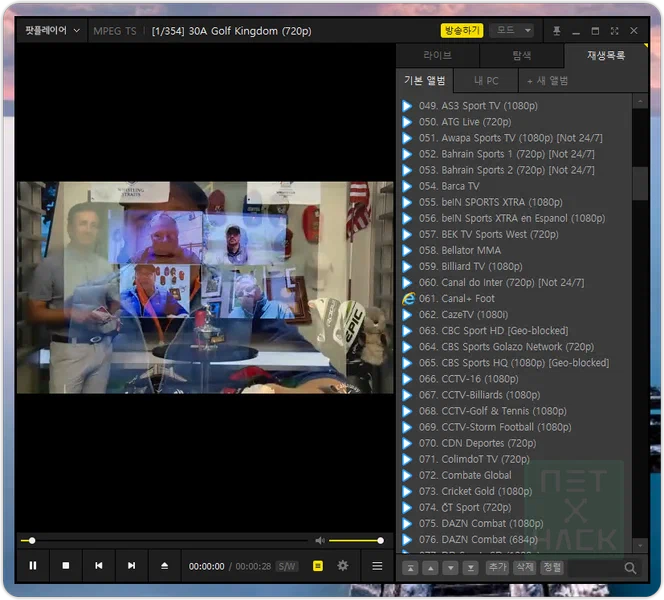Click the play icon beside Billiard TV
The height and width of the screenshot is (600, 664).
tap(407, 266)
